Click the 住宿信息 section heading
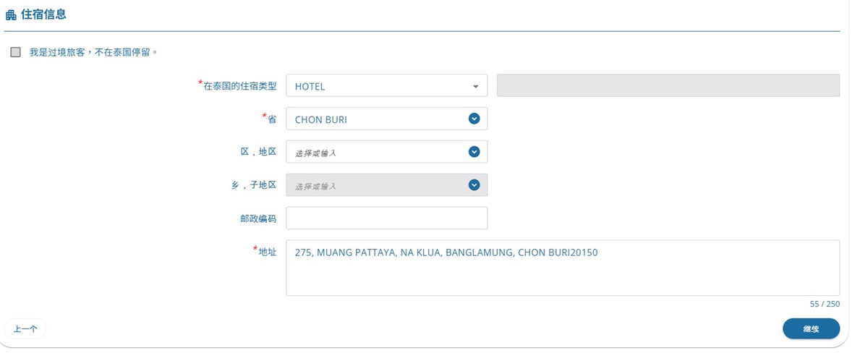 pyautogui.click(x=43, y=14)
